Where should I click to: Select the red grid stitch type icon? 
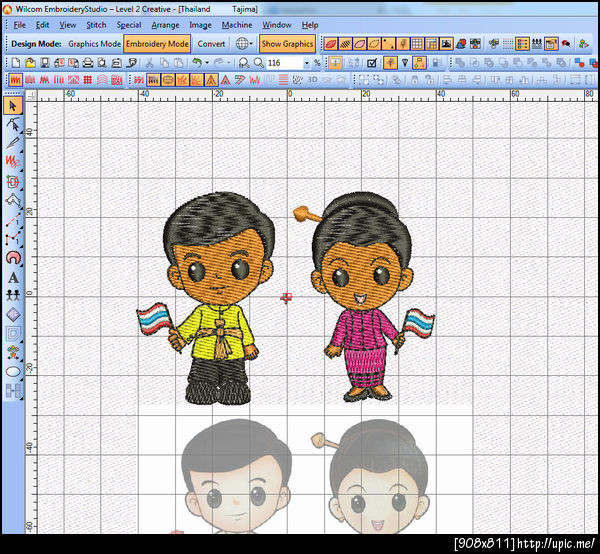(x=88, y=80)
